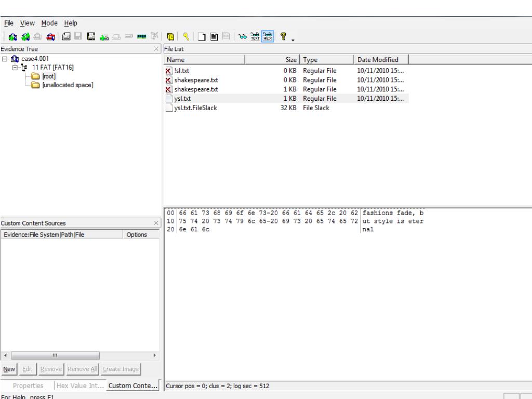This screenshot has height=399, width=532.
Task: Click the yellow safe Obtain Protected Files icon
Action: (x=170, y=36)
